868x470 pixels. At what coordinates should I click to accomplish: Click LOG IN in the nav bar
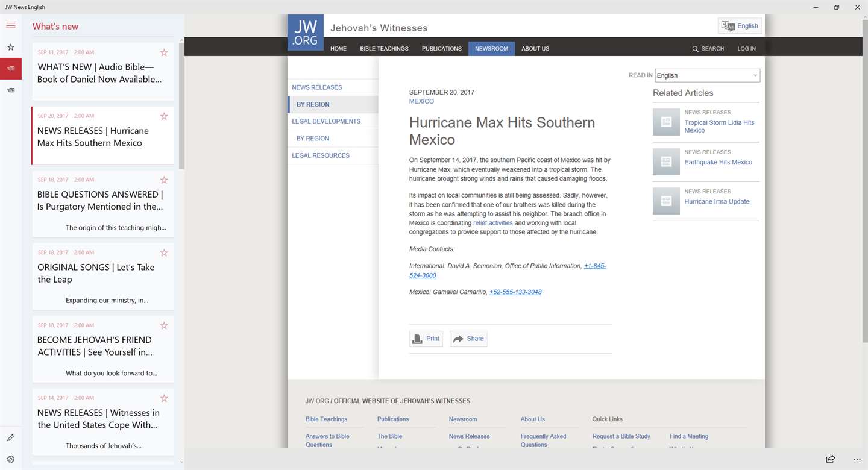[x=746, y=49]
